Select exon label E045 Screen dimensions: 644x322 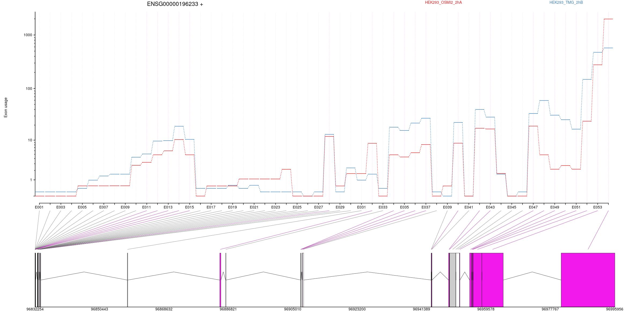[512, 207]
